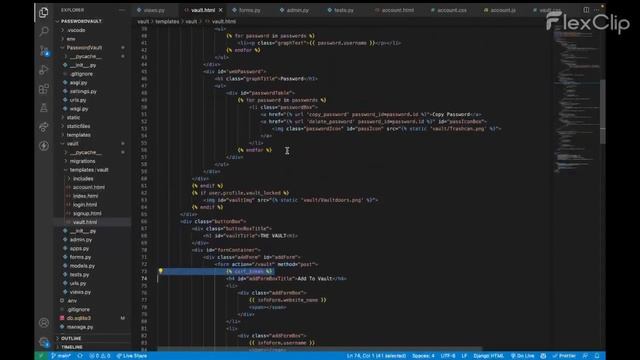The width and height of the screenshot is (640, 360).
Task: Click the split editor icon
Action: point(586,10)
